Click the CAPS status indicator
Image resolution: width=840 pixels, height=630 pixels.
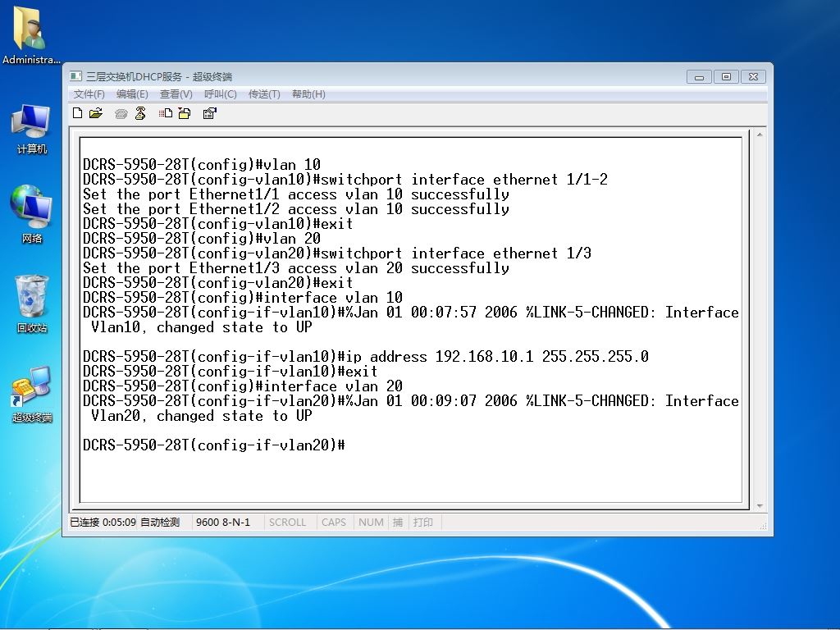[x=333, y=523]
